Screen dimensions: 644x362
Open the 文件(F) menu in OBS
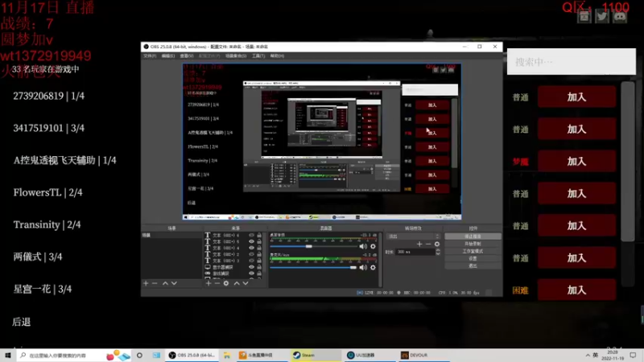(150, 56)
